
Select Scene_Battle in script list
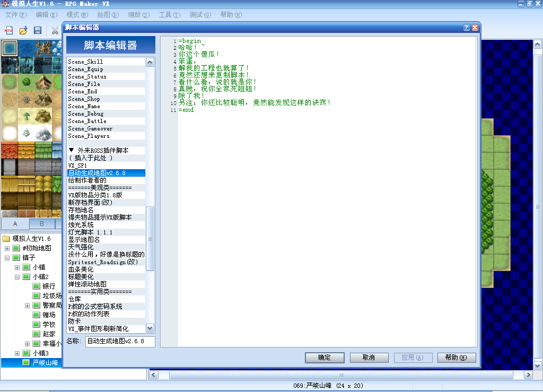pyautogui.click(x=106, y=121)
